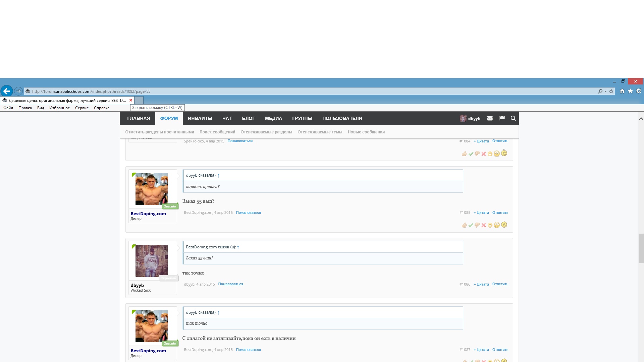Click green checkmark rating on post #1085
644x362 pixels.
click(x=471, y=225)
